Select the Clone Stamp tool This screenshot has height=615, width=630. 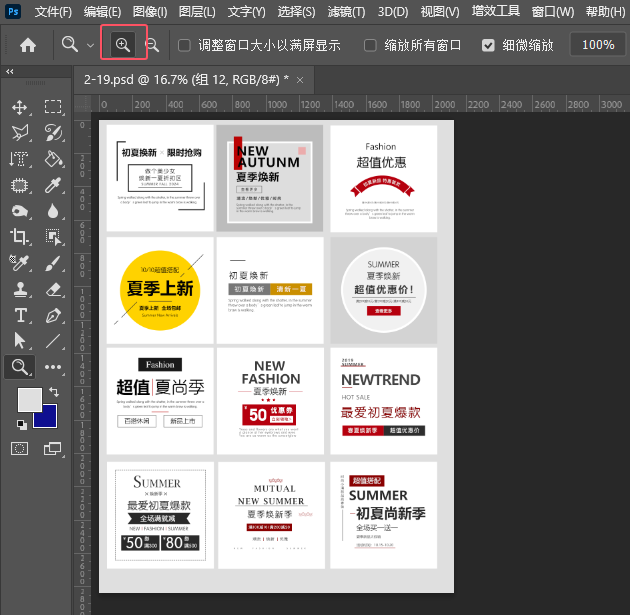tap(19, 289)
